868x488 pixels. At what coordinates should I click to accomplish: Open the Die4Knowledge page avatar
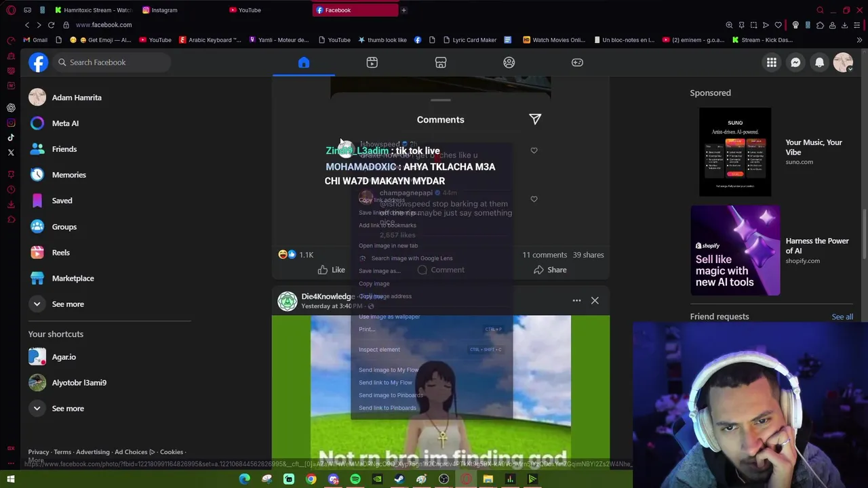pos(288,301)
